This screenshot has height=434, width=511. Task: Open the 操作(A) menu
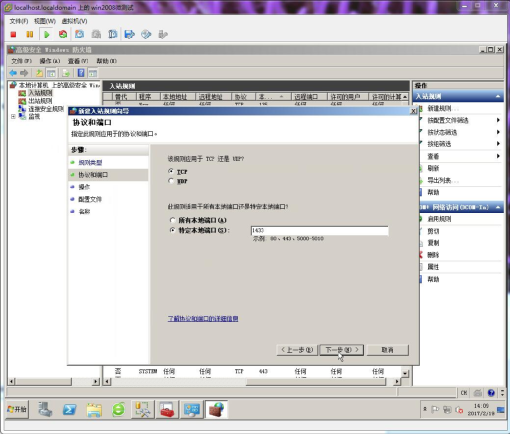pos(50,61)
